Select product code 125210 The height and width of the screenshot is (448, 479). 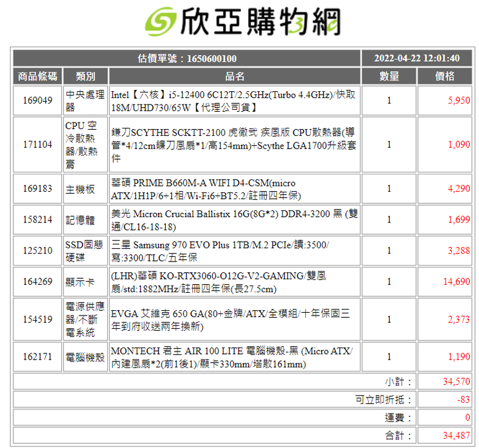click(x=37, y=250)
